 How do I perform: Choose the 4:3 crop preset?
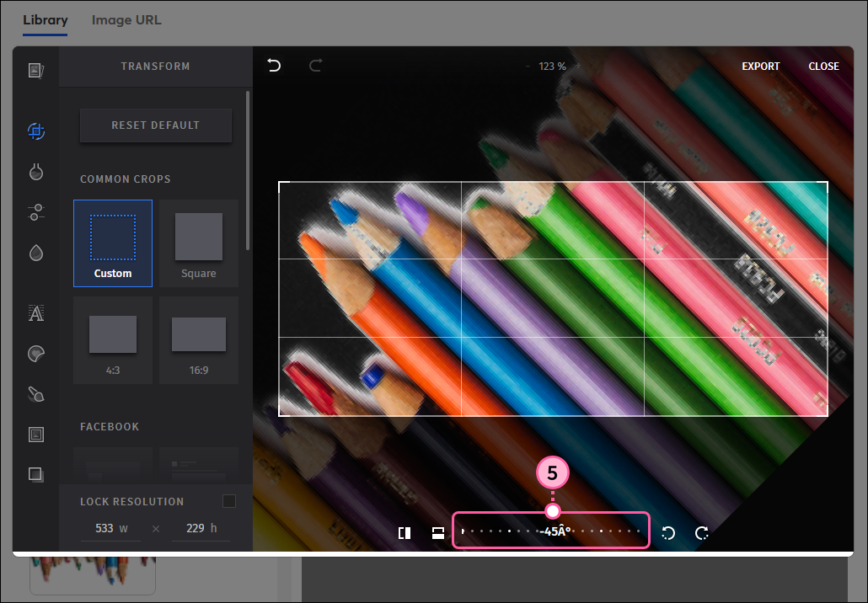[113, 340]
